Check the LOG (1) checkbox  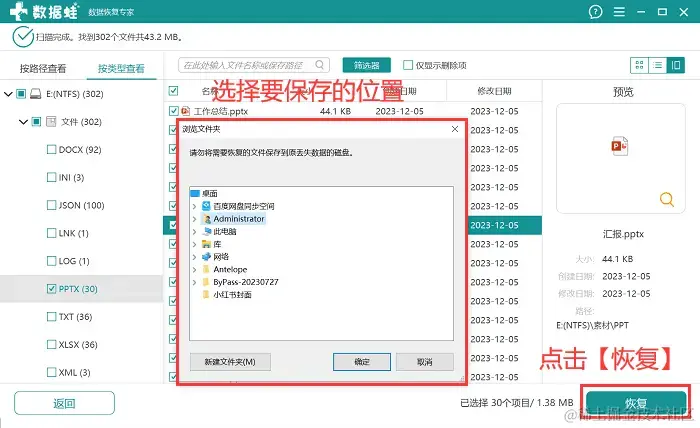(51, 261)
